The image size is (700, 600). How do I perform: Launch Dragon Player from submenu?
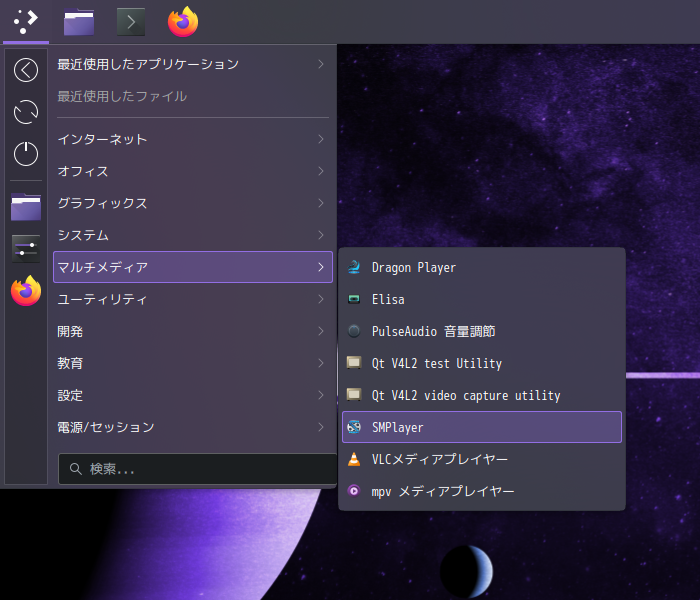482,267
